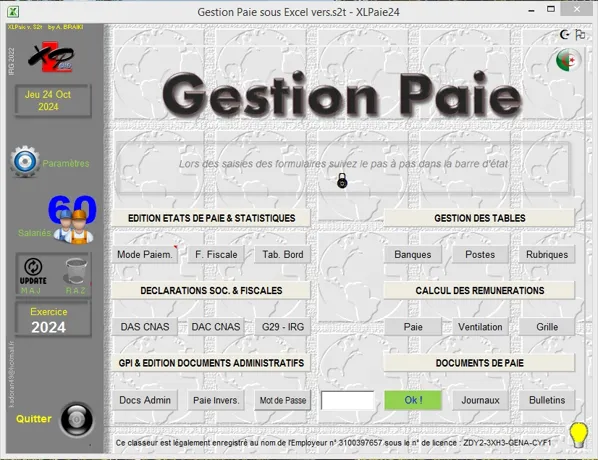The width and height of the screenshot is (598, 460).
Task: Click the Algerian flag icon
Action: [x=568, y=60]
